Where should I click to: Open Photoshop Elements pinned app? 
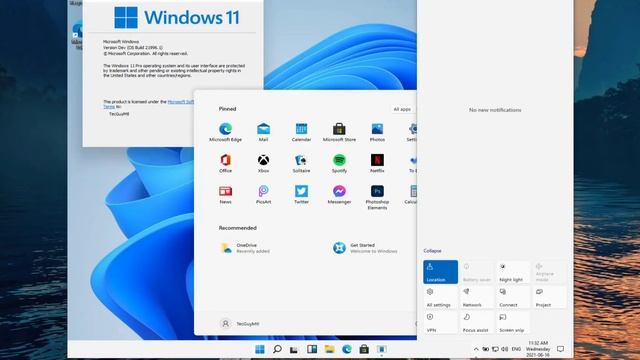click(377, 197)
